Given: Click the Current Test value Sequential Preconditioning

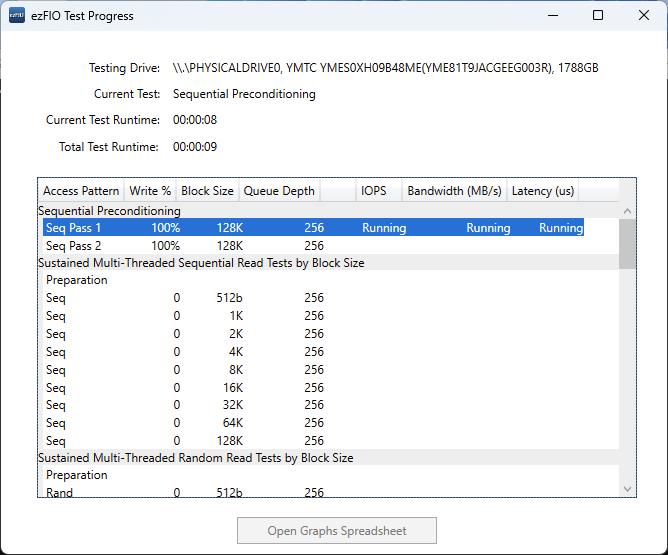Looking at the screenshot, I should click(x=244, y=94).
